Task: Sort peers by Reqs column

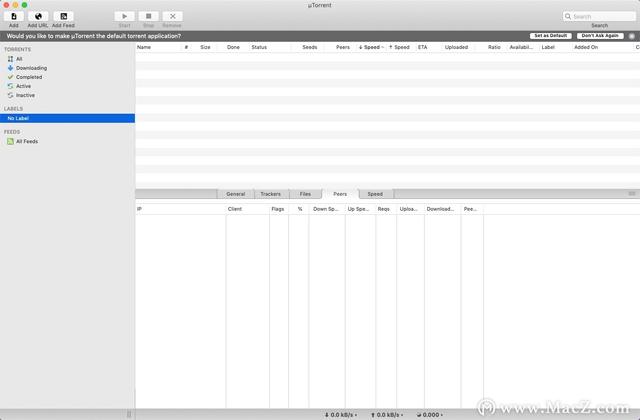Action: 386,209
